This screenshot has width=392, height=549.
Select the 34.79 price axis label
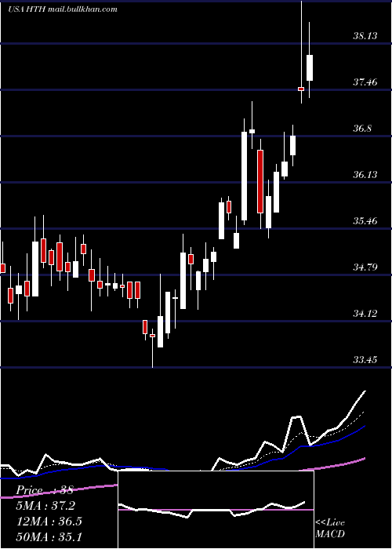point(365,267)
